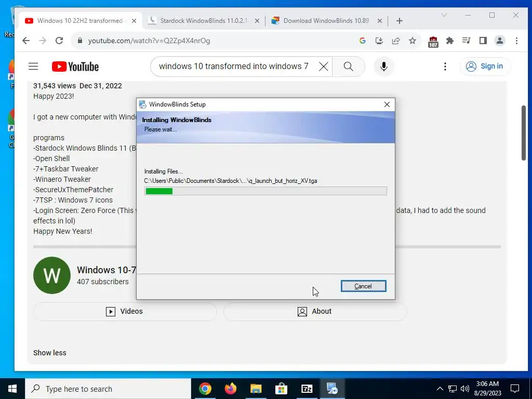Open the Extensions puzzle menu
The image size is (532, 399).
(x=450, y=41)
